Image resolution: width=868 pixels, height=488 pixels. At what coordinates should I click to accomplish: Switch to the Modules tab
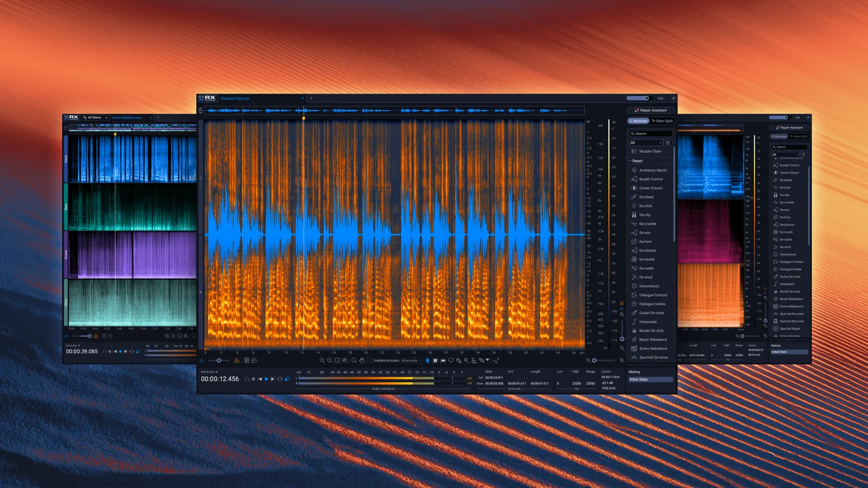tap(638, 121)
